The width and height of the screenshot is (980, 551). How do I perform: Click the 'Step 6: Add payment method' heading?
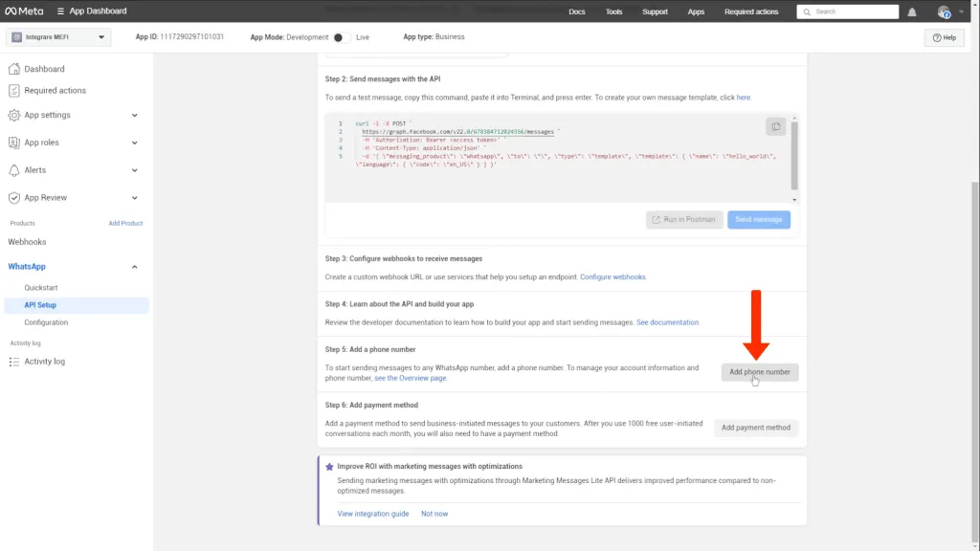(x=371, y=405)
